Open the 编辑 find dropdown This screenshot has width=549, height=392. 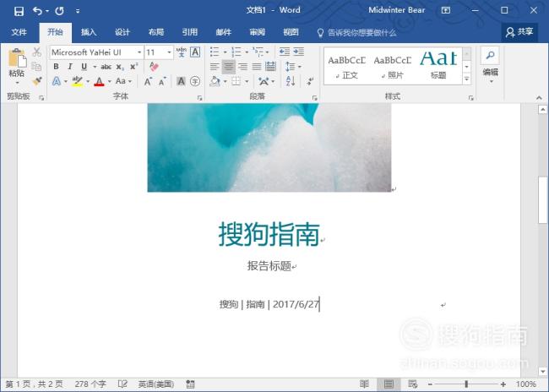[x=490, y=66]
